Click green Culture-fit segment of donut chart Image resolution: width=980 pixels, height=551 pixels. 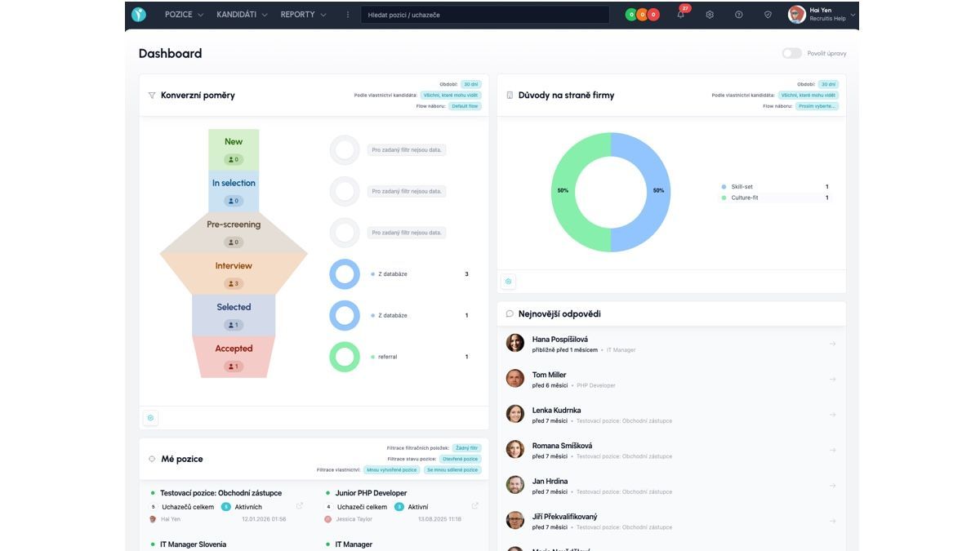click(x=563, y=193)
